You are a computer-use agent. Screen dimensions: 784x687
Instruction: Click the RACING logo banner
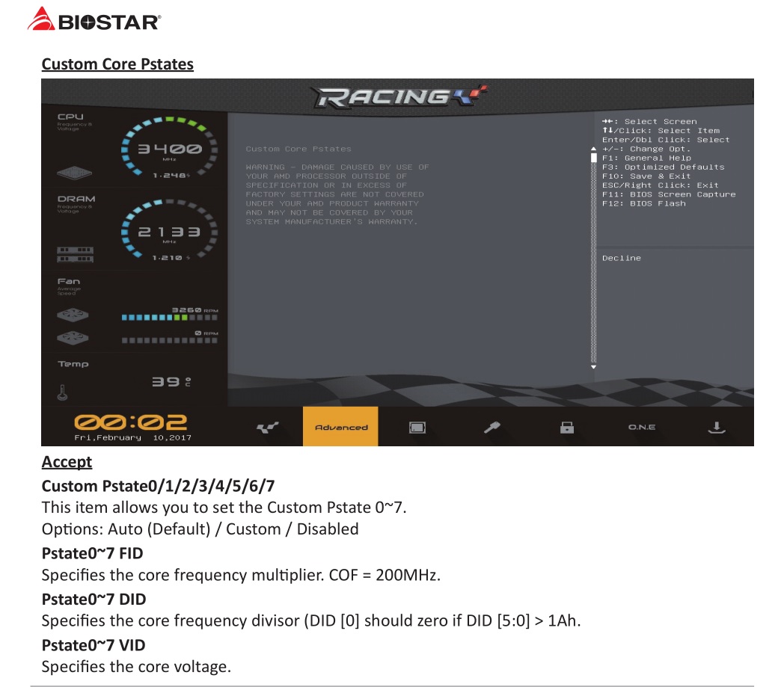pos(399,96)
